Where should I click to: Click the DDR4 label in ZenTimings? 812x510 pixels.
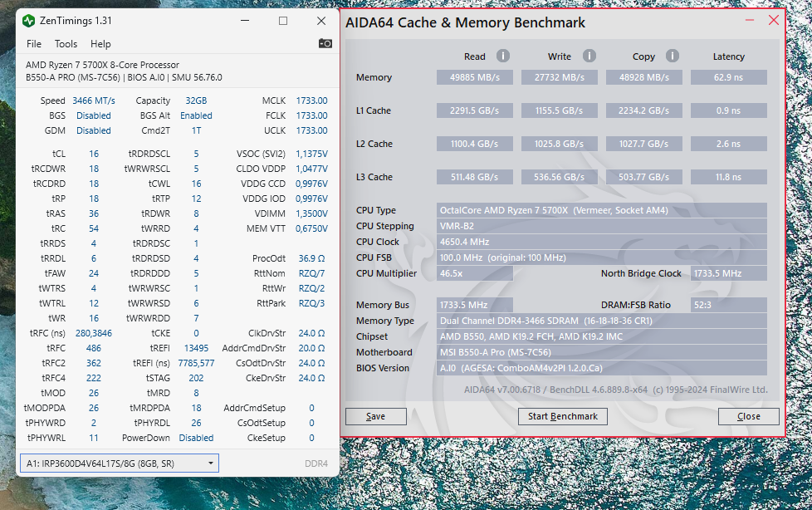coord(316,463)
